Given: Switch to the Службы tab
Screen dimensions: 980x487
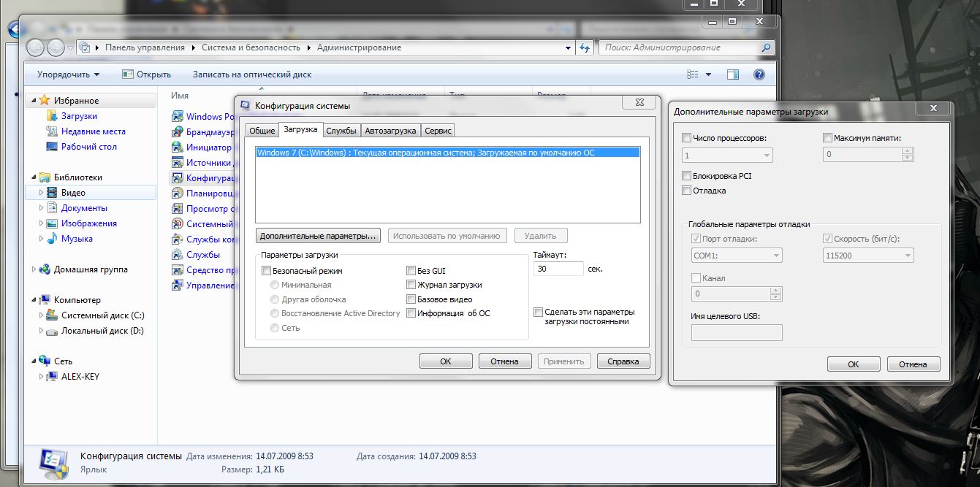Looking at the screenshot, I should coord(341,131).
